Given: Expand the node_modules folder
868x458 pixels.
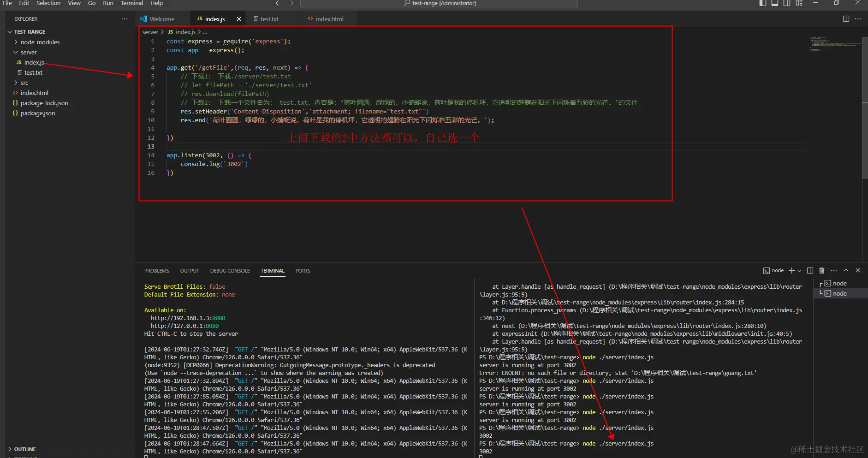Looking at the screenshot, I should pyautogui.click(x=69, y=42).
